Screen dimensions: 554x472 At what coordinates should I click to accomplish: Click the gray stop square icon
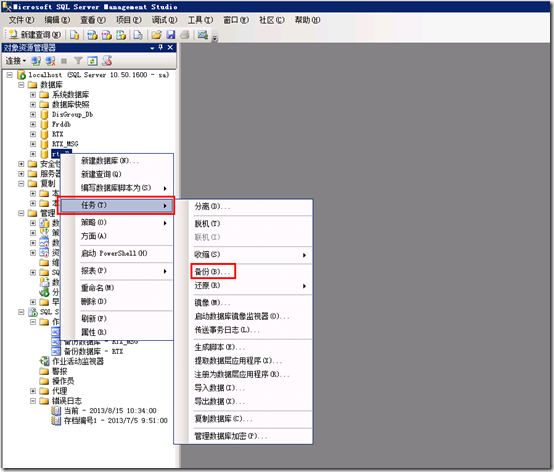[64, 61]
